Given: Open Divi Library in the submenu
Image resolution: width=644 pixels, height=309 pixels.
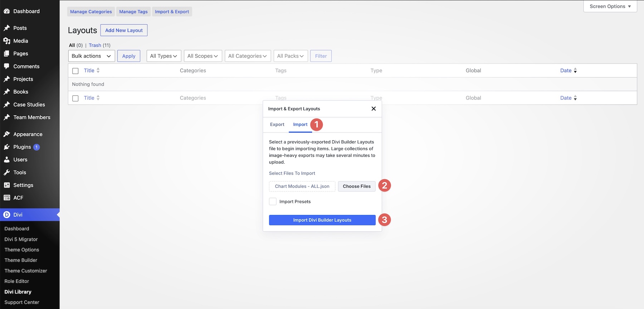Looking at the screenshot, I should coord(18,292).
